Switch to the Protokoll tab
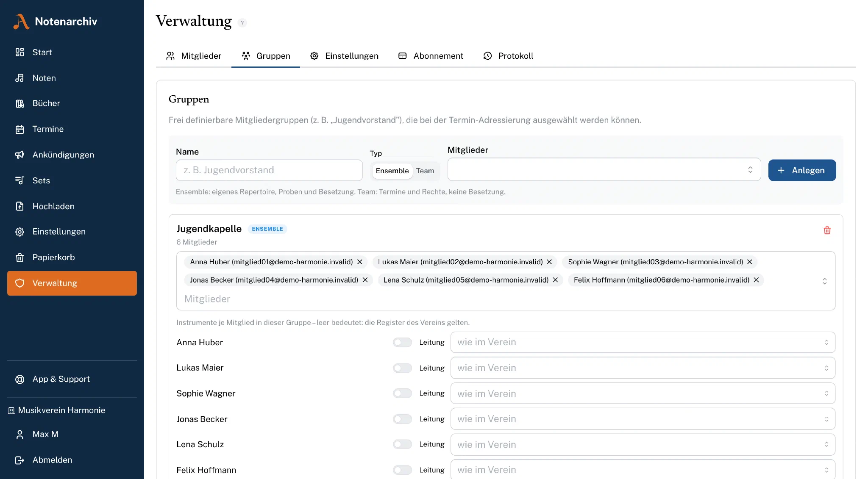 (x=508, y=56)
